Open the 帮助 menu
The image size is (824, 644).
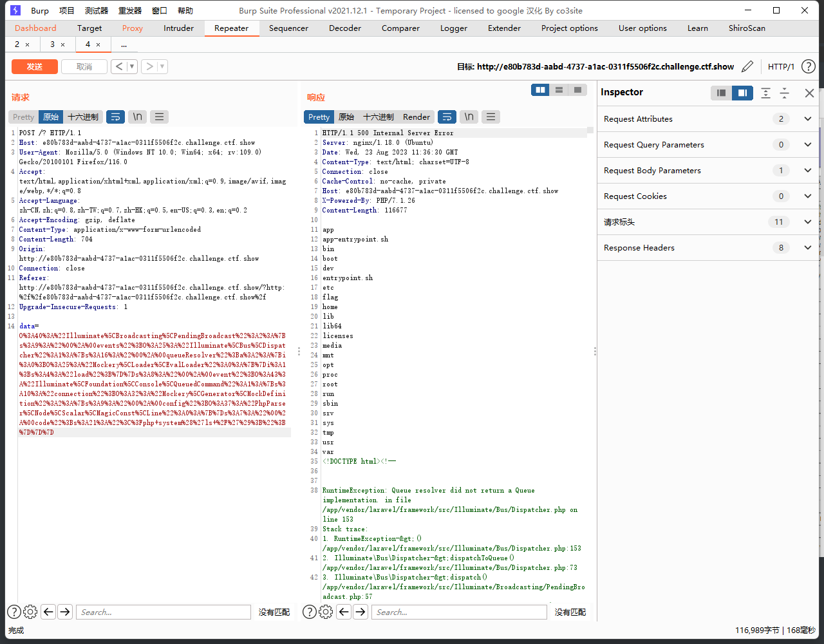pos(185,10)
